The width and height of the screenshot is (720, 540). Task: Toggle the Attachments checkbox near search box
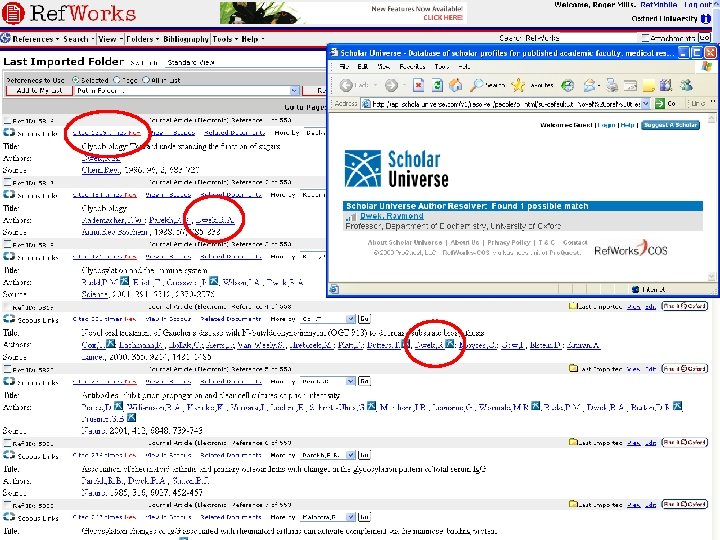645,38
